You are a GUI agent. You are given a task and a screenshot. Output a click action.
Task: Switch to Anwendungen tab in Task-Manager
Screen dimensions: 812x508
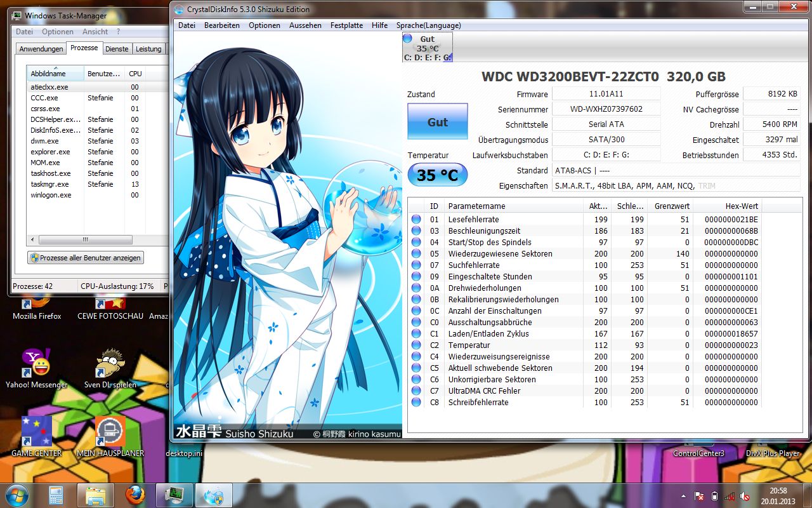point(41,49)
